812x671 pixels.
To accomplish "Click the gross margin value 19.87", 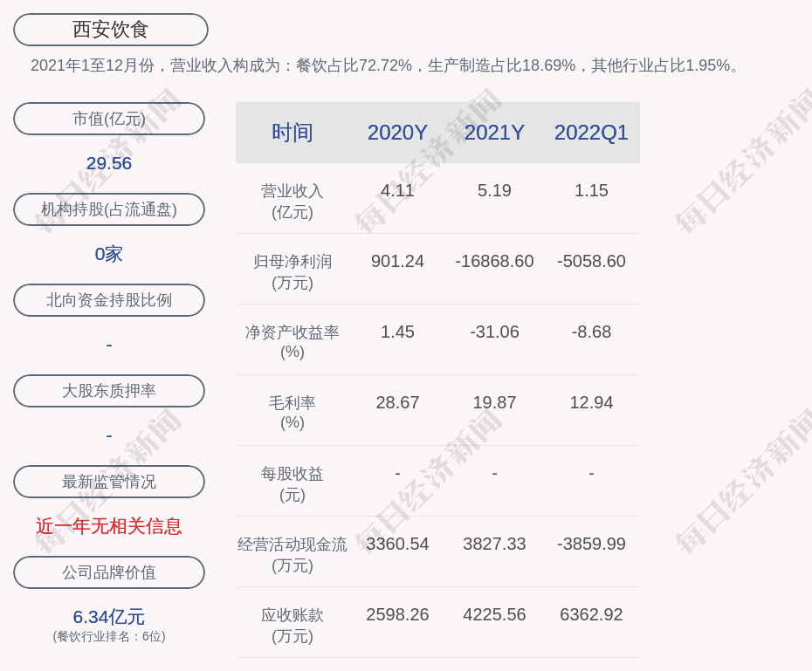I will 494,402.
